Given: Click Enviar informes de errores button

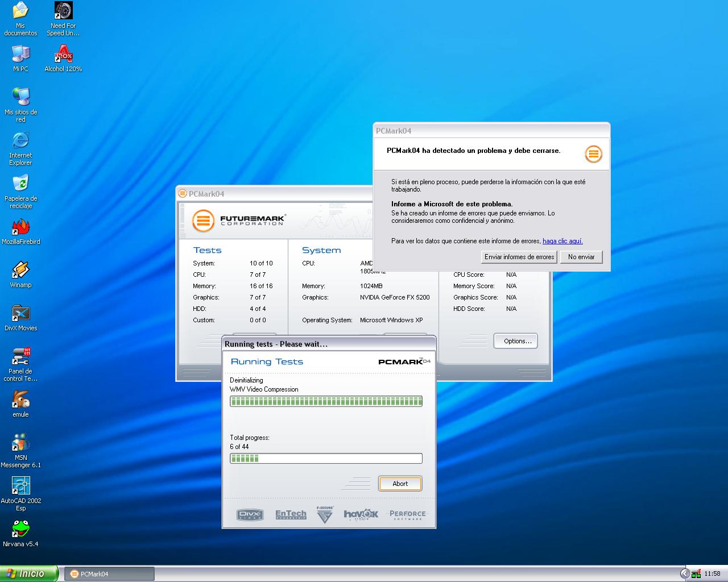Looking at the screenshot, I should (x=519, y=257).
